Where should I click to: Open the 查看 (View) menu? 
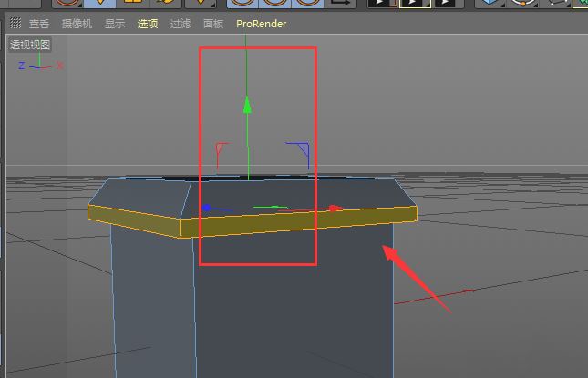[38, 24]
